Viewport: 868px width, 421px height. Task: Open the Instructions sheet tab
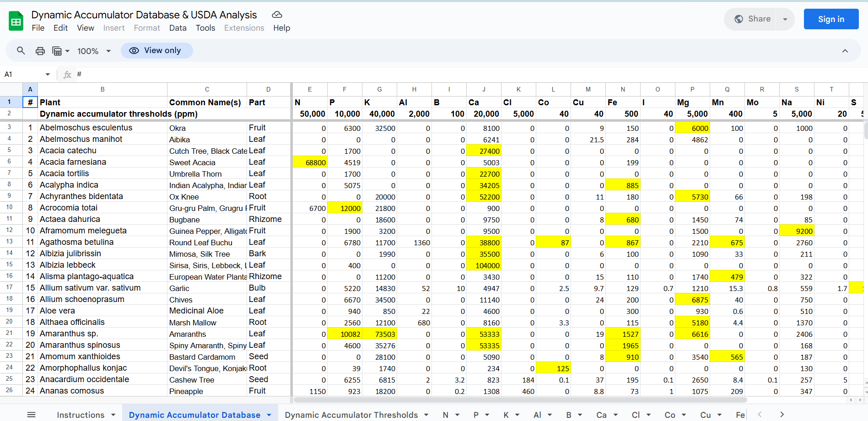81,415
